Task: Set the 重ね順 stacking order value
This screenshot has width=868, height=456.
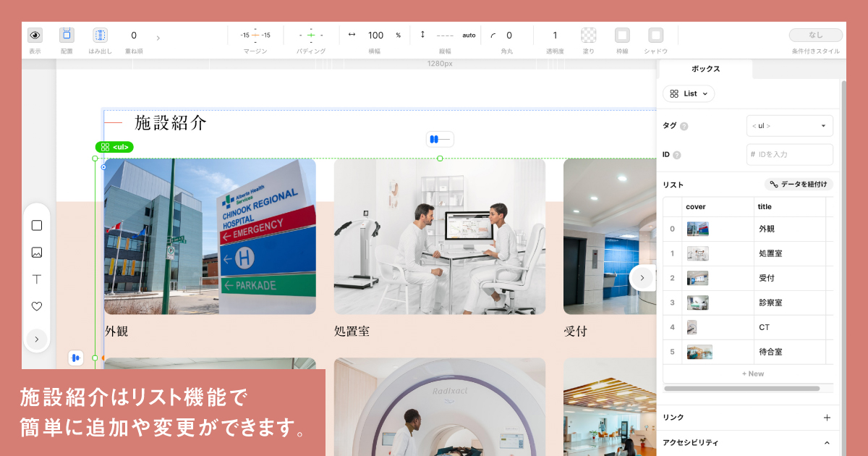Action: (134, 35)
